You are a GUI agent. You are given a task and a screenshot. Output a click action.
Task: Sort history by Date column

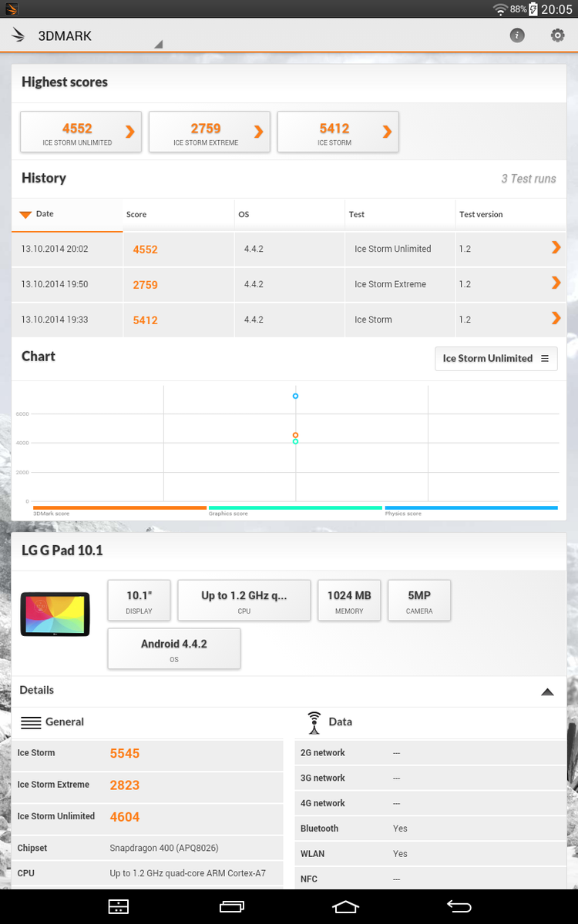click(x=67, y=214)
